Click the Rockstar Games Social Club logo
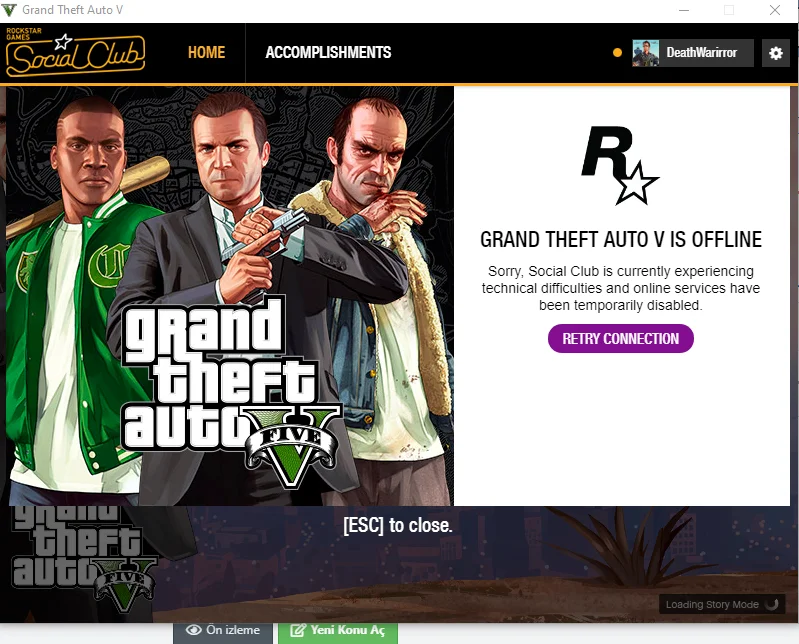This screenshot has height=644, width=799. point(75,52)
